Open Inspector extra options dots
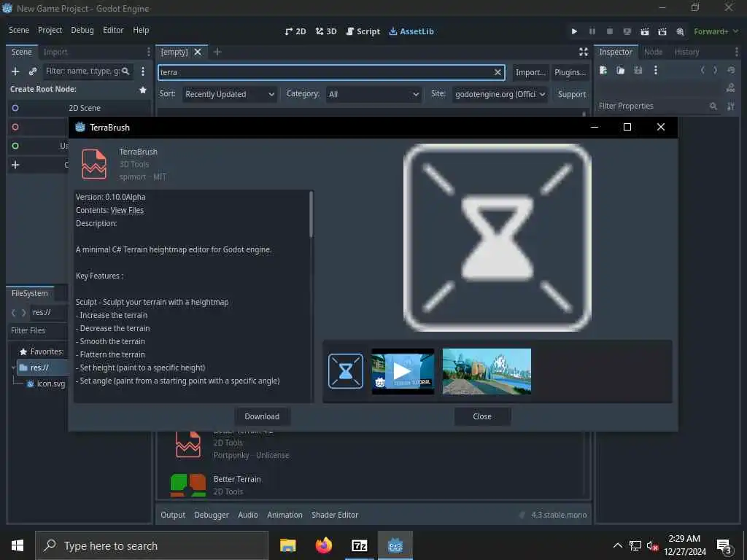The height and width of the screenshot is (560, 747). (656, 71)
